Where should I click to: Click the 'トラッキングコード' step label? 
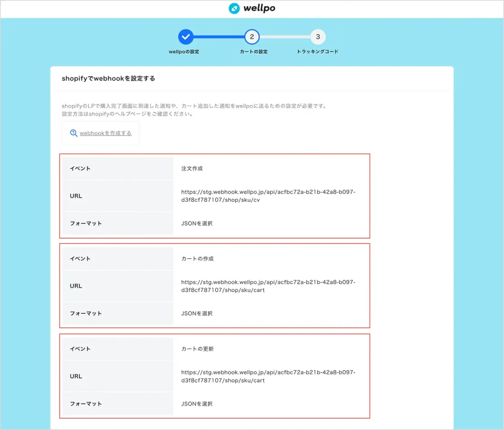click(317, 52)
